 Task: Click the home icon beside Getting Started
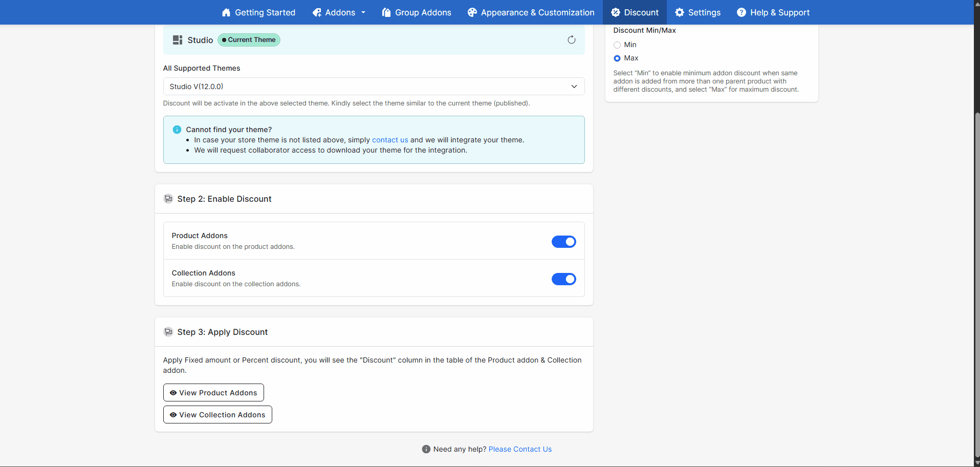coord(226,12)
